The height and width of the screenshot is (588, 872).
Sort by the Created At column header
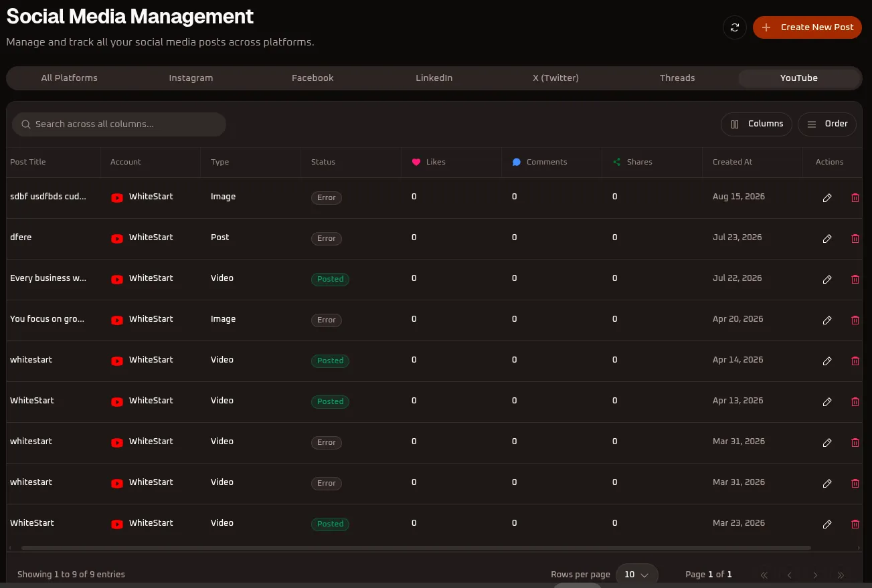click(732, 162)
